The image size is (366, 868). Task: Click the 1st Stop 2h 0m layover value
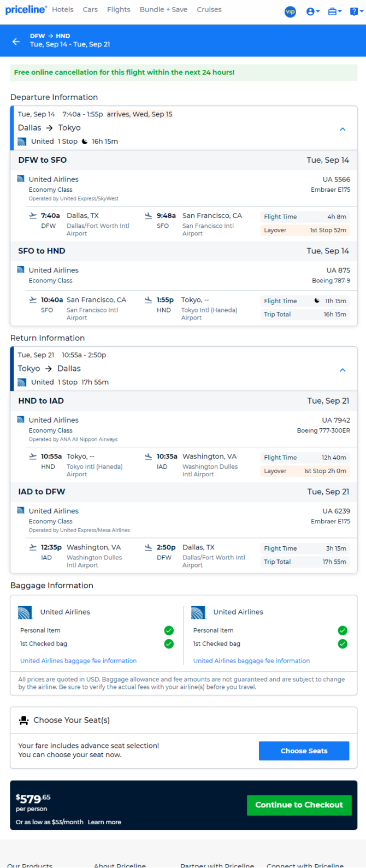click(325, 471)
